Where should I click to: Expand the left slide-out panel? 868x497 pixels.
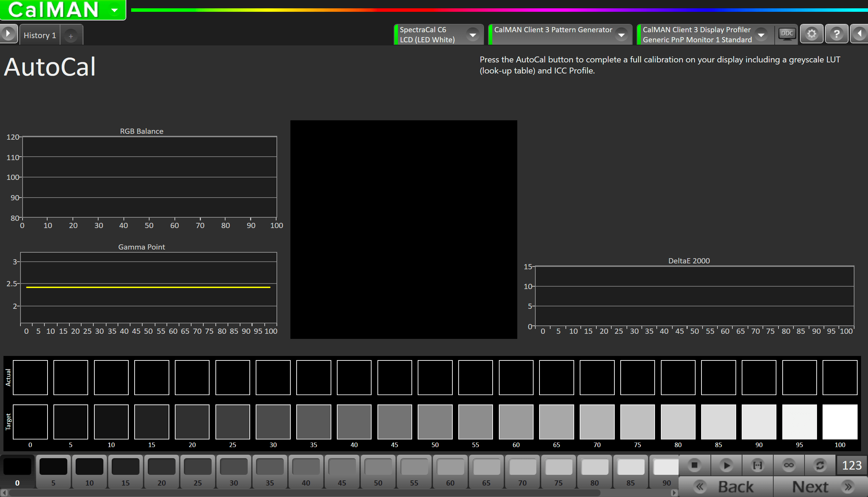[8, 34]
